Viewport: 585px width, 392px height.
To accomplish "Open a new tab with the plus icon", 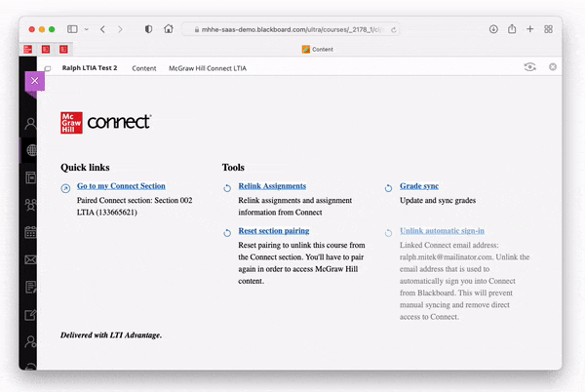I will tap(530, 29).
